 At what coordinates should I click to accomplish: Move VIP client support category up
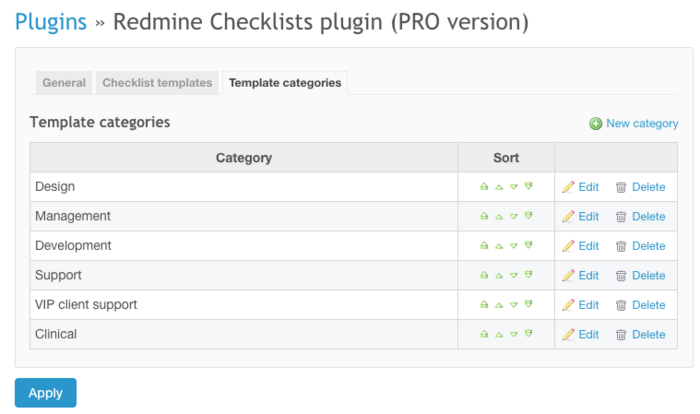coord(498,305)
